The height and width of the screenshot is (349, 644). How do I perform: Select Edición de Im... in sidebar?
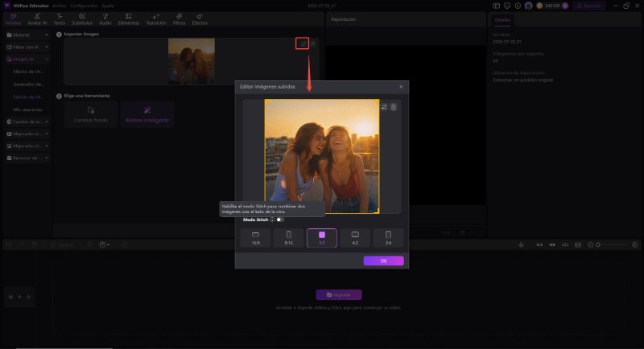(28, 97)
